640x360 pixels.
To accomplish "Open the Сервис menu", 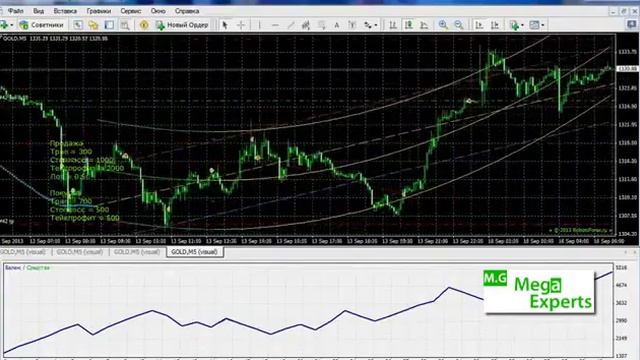I will pyautogui.click(x=131, y=11).
